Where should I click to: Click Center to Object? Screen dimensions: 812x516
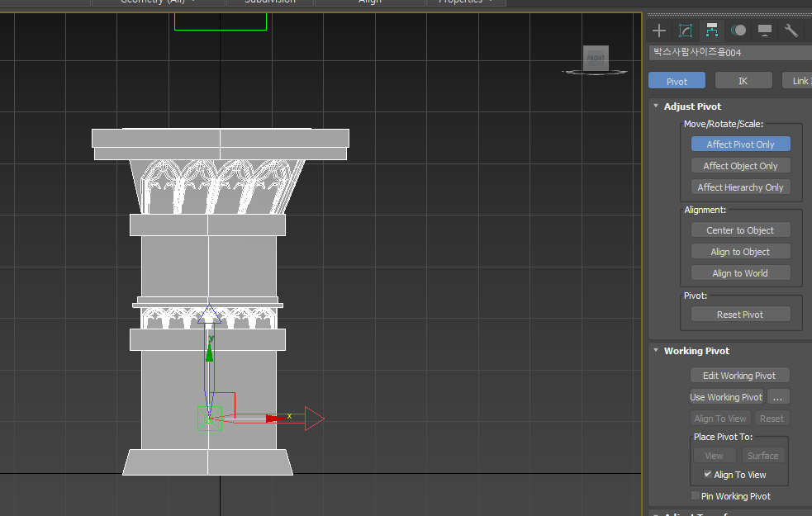tap(740, 230)
